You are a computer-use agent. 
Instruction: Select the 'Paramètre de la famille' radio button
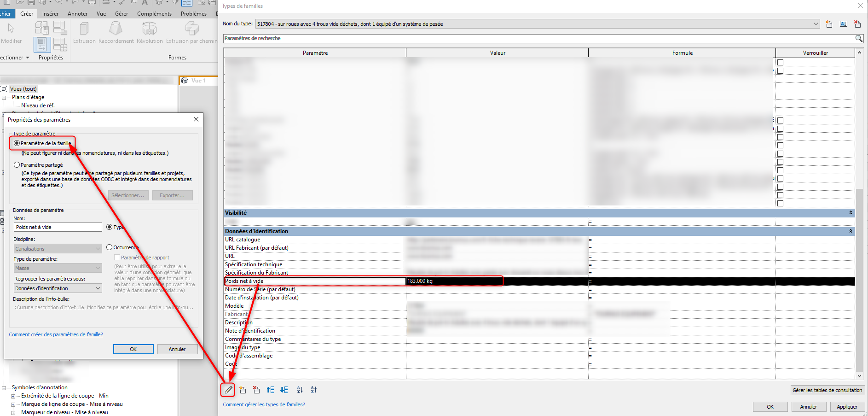click(17, 143)
